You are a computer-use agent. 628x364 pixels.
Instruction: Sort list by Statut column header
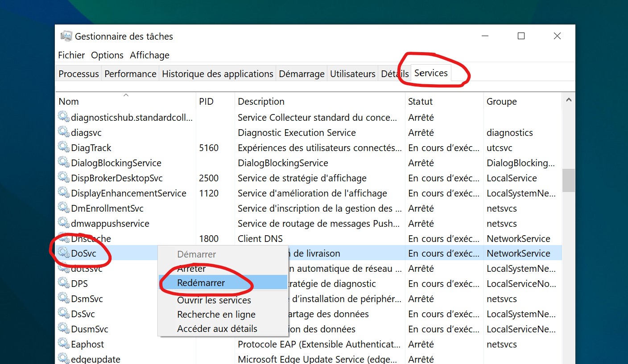(420, 102)
